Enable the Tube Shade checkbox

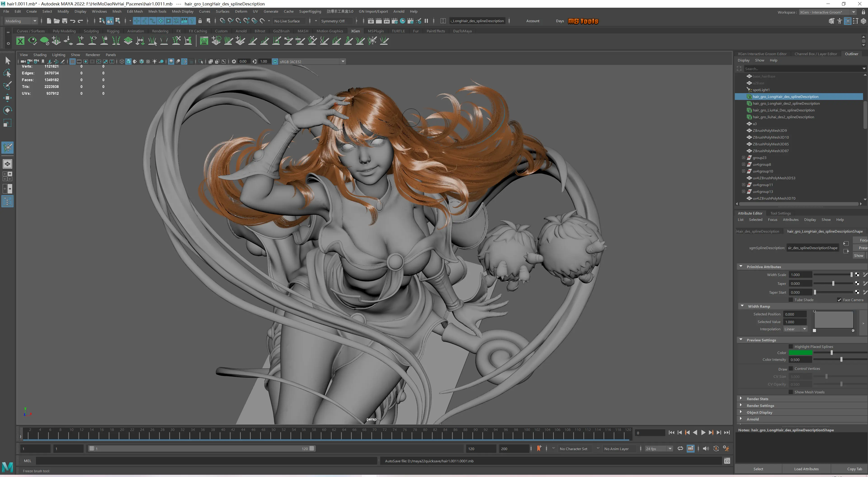pos(790,300)
